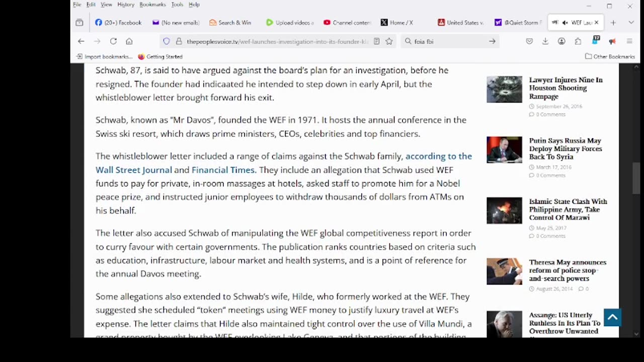View site security padlock information

pyautogui.click(x=179, y=41)
